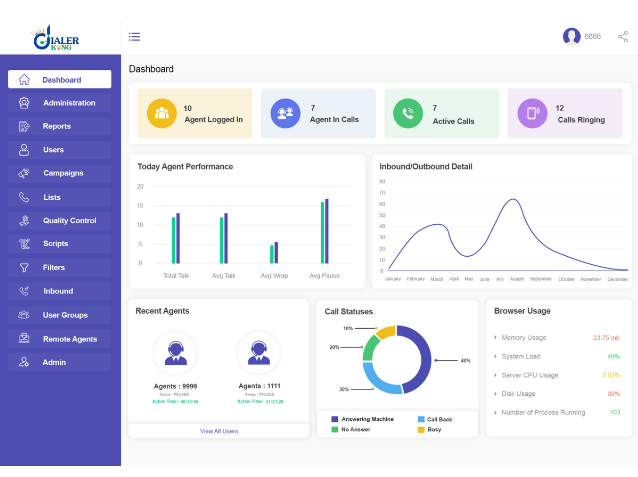This screenshot has height=477, width=638.
Task: Click the share icon in header
Action: click(x=623, y=37)
